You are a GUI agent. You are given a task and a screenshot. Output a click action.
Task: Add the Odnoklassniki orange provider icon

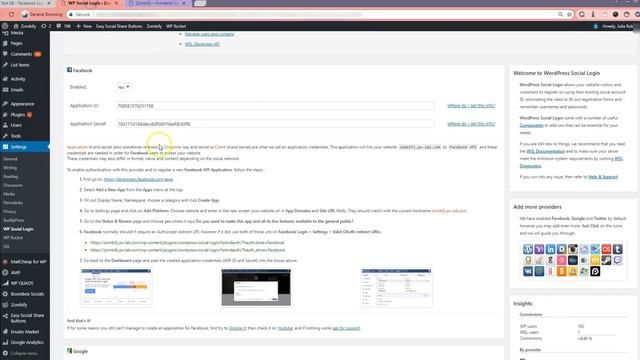(562, 271)
